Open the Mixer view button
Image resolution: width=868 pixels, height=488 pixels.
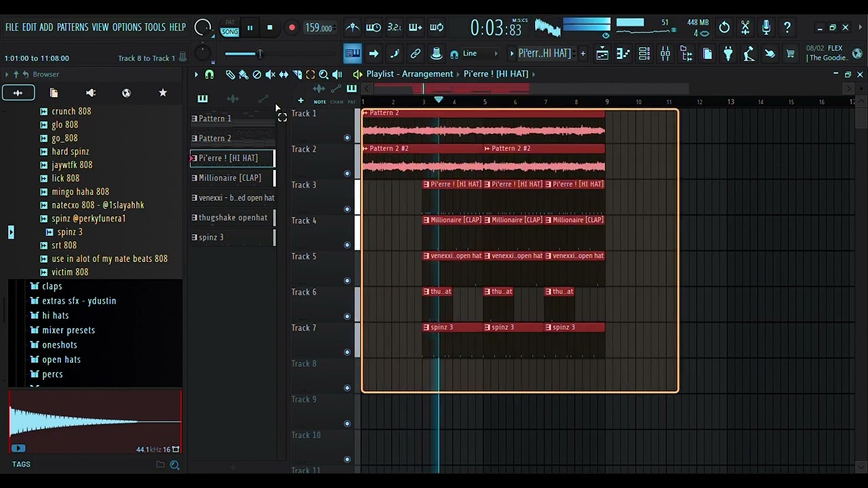(x=665, y=54)
